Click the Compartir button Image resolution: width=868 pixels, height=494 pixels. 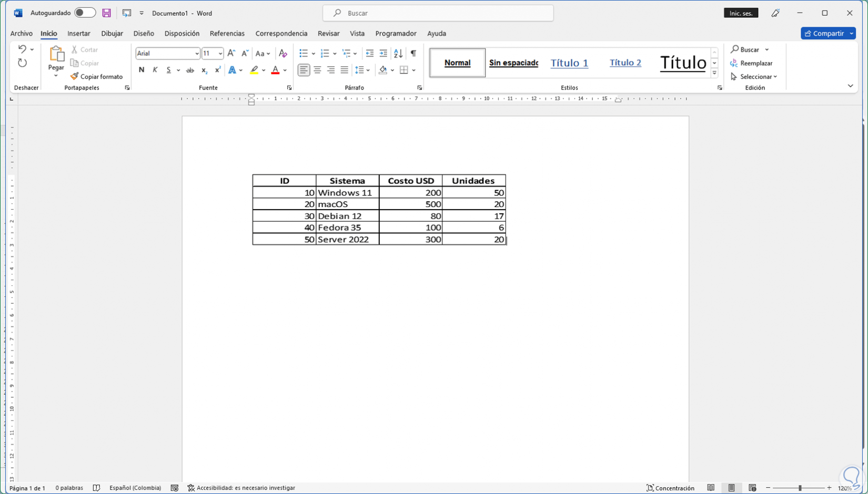pos(824,33)
